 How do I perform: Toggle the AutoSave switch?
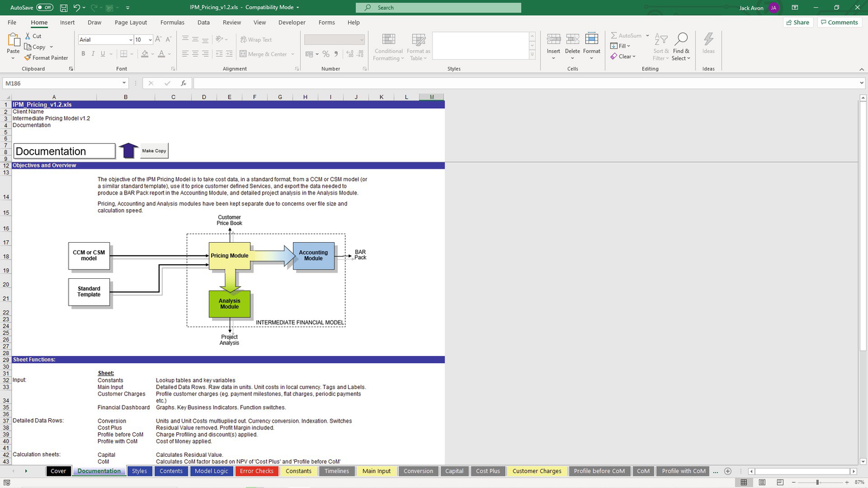click(45, 8)
